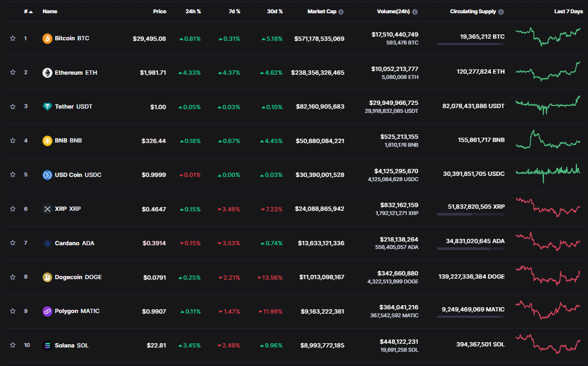Toggle the Solana watchlist star
The height and width of the screenshot is (366, 588).
pyautogui.click(x=13, y=345)
